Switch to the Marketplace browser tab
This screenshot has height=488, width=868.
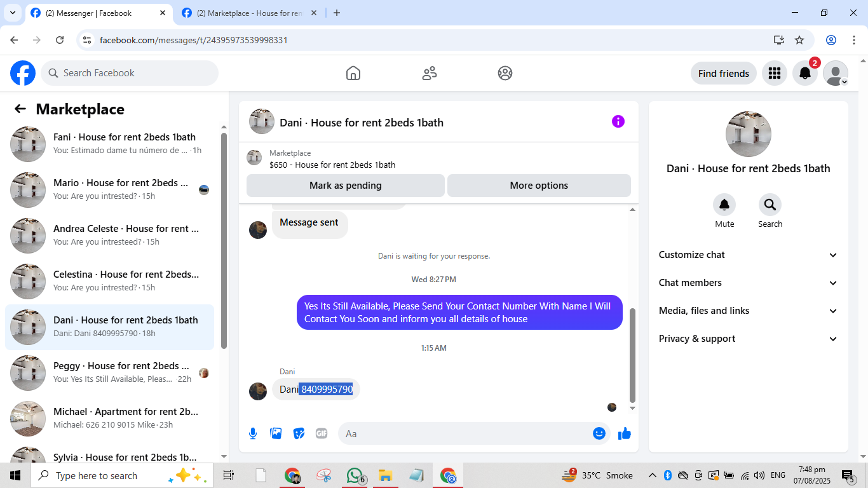point(249,13)
